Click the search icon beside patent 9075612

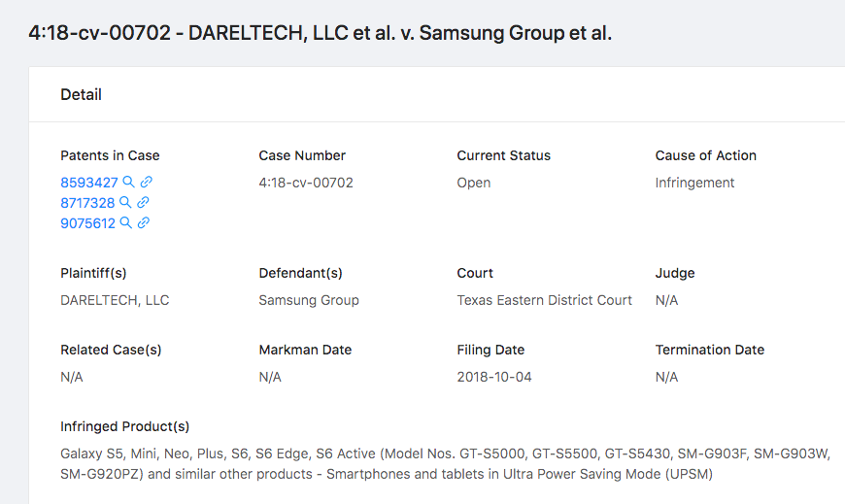(124, 223)
